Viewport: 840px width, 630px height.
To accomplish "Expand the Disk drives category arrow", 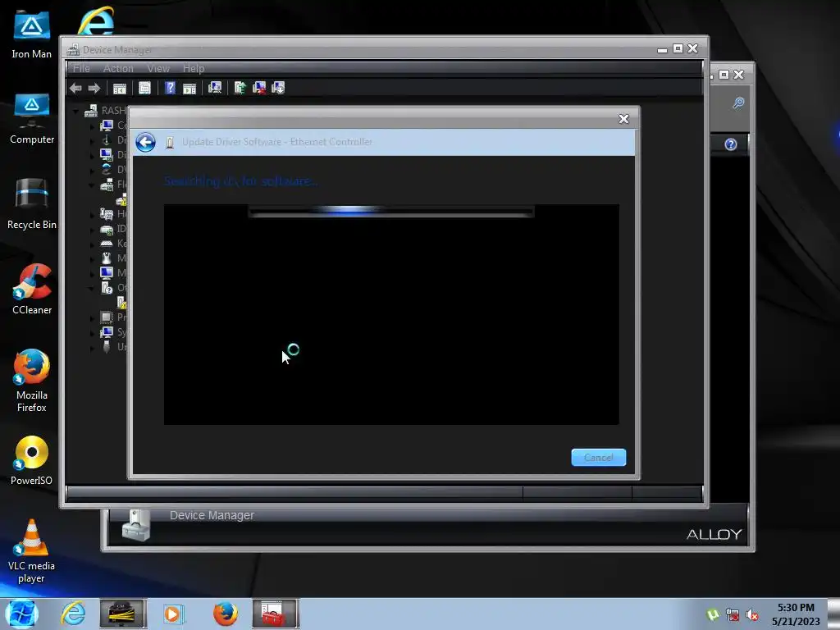I will tap(92, 140).
